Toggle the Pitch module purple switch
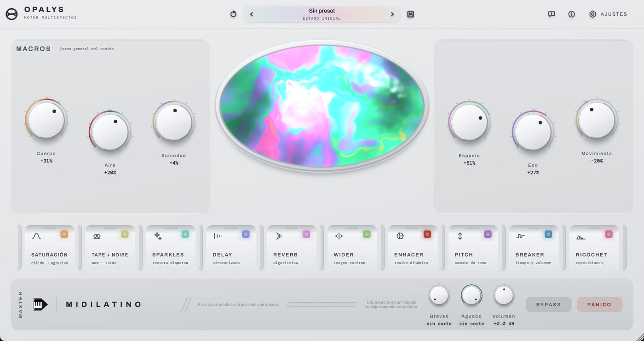This screenshot has width=644, height=341. click(x=488, y=234)
